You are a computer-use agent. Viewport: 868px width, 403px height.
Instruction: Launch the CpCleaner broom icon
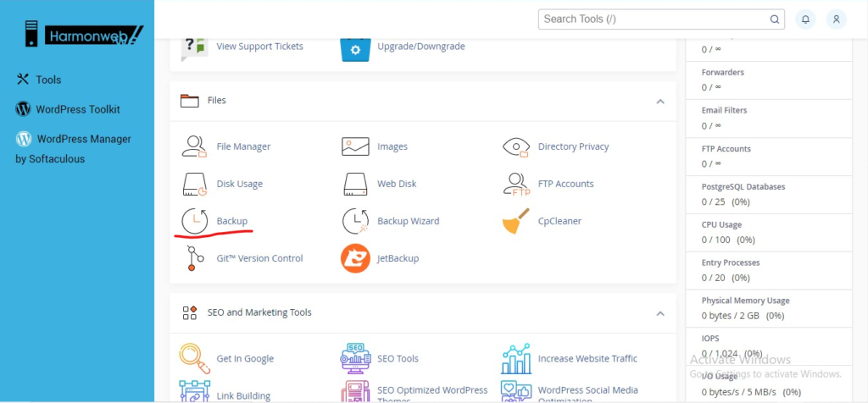(516, 221)
